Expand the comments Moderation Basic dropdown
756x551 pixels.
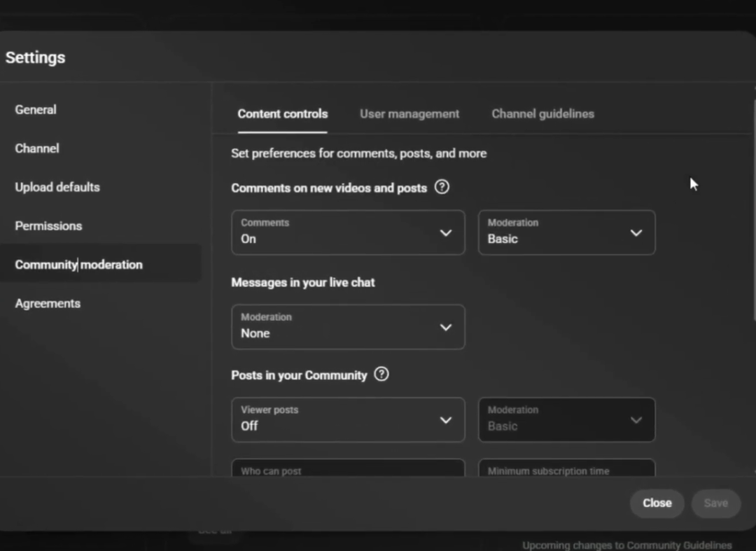click(x=566, y=232)
